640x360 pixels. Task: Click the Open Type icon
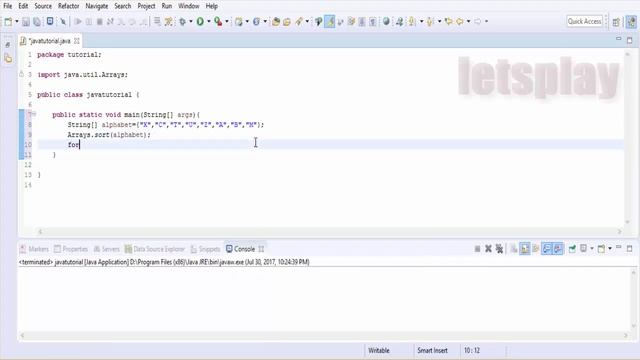276,22
